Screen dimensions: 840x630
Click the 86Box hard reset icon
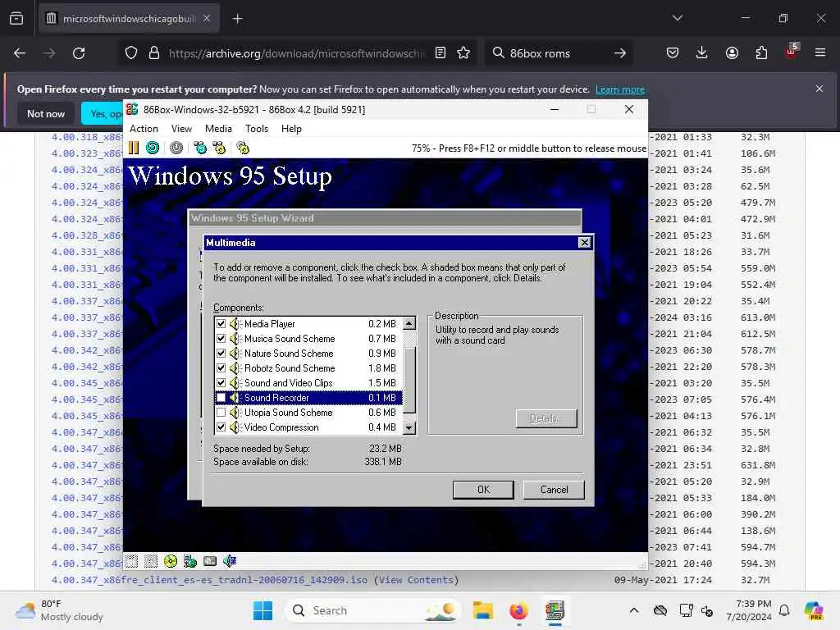(153, 148)
